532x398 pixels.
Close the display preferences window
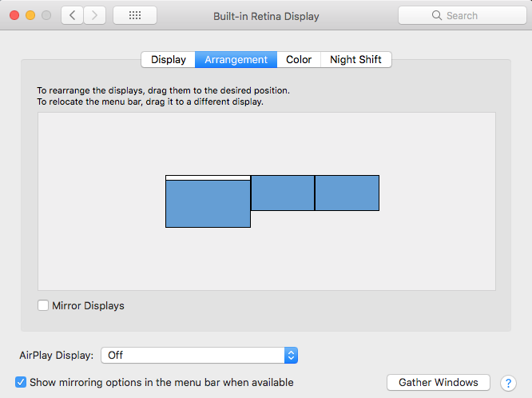coord(14,15)
